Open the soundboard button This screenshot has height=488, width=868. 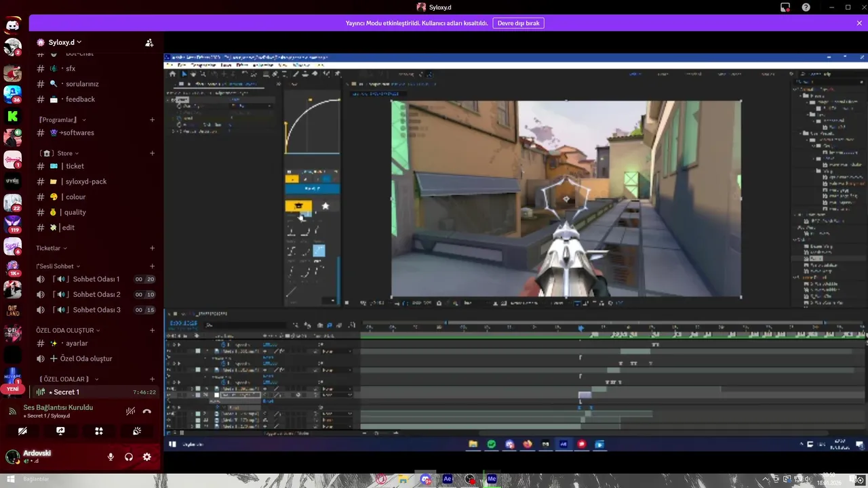pyautogui.click(x=136, y=430)
